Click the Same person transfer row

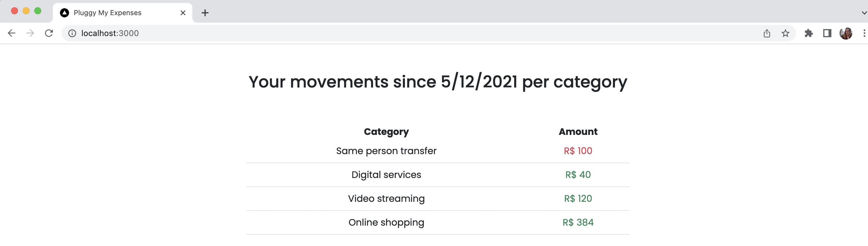coord(438,151)
